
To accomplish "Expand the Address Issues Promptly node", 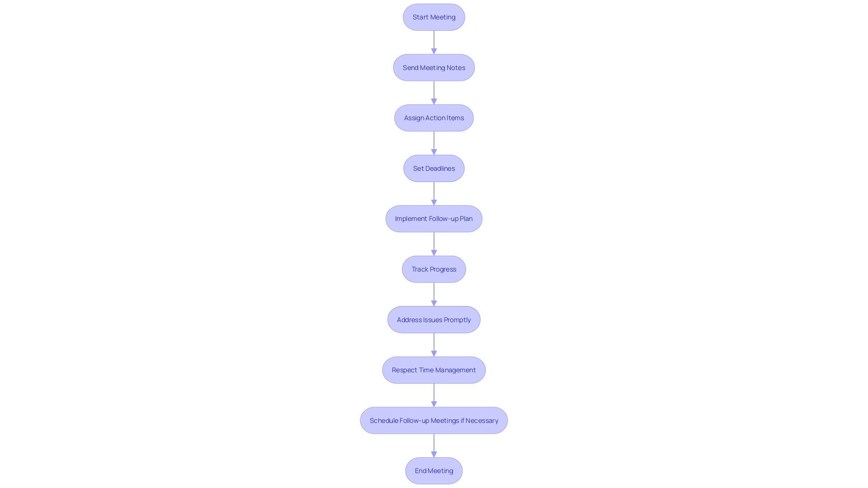I will pyautogui.click(x=434, y=319).
